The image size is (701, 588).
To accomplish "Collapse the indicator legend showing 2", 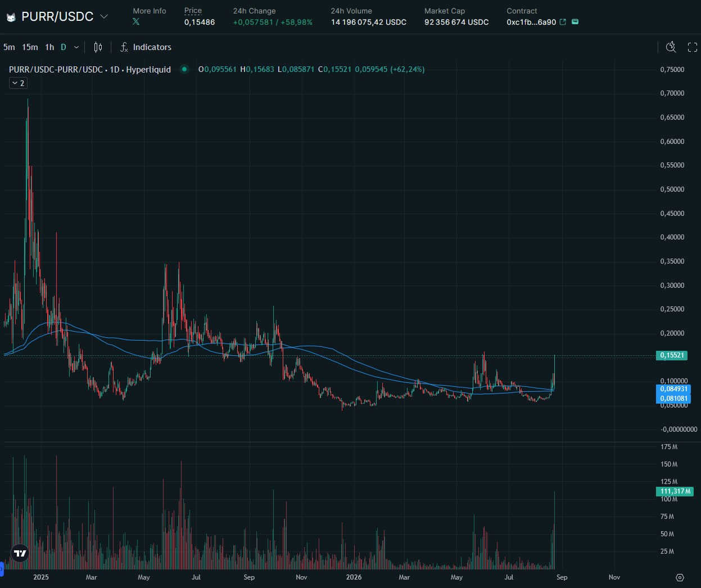I will [18, 83].
